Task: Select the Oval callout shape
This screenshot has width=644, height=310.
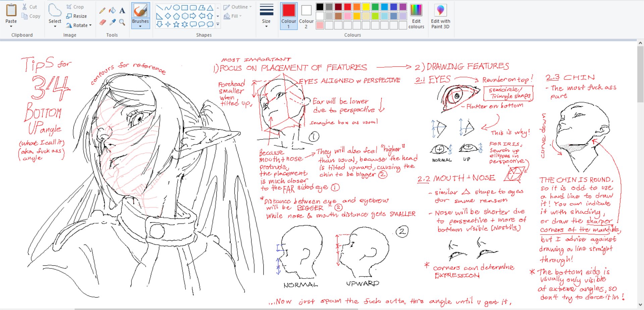Action: tap(202, 24)
